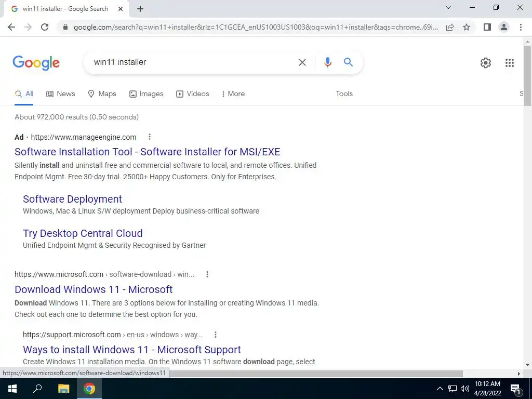
Task: Show hidden tray icons
Action: [x=440, y=389]
